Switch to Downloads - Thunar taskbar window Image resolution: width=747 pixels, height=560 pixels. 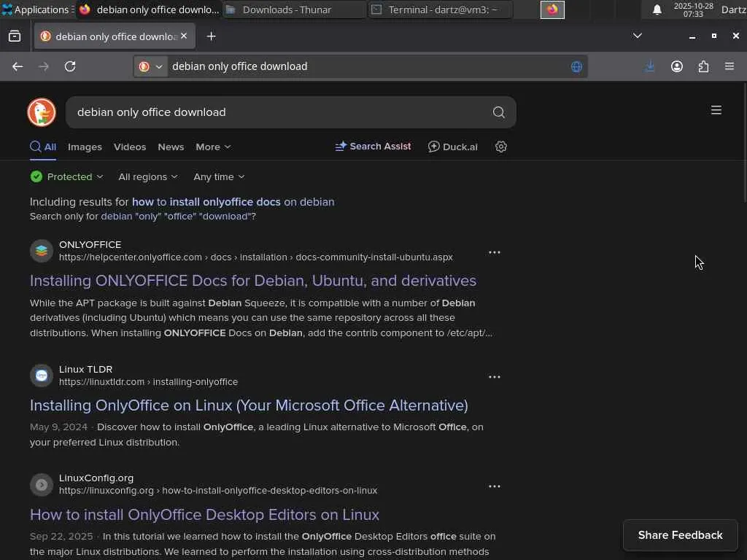pyautogui.click(x=294, y=9)
